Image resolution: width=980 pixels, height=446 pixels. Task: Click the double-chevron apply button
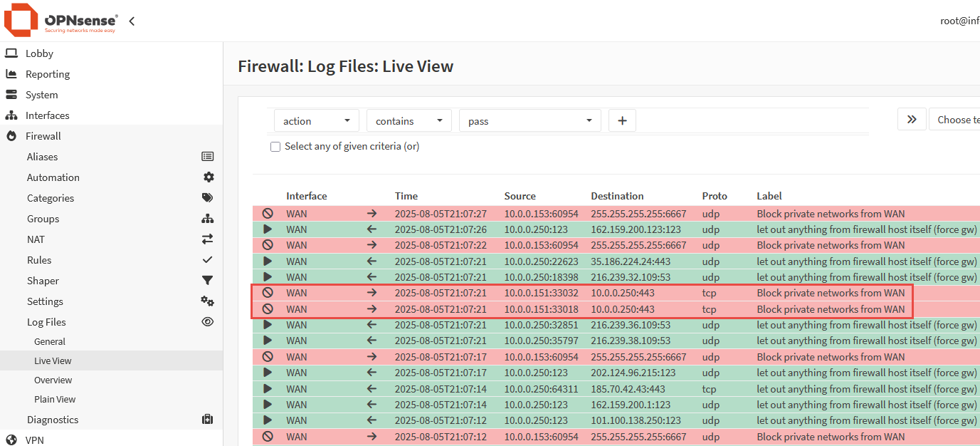pyautogui.click(x=911, y=120)
